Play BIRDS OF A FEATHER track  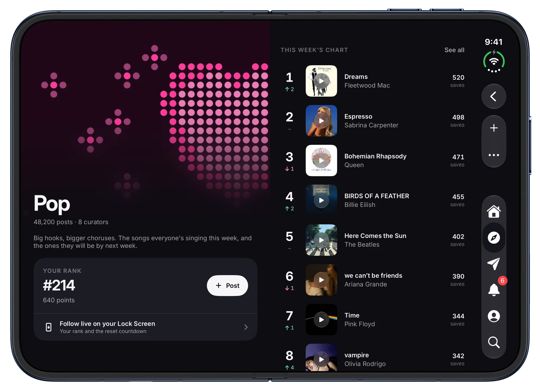tap(321, 200)
